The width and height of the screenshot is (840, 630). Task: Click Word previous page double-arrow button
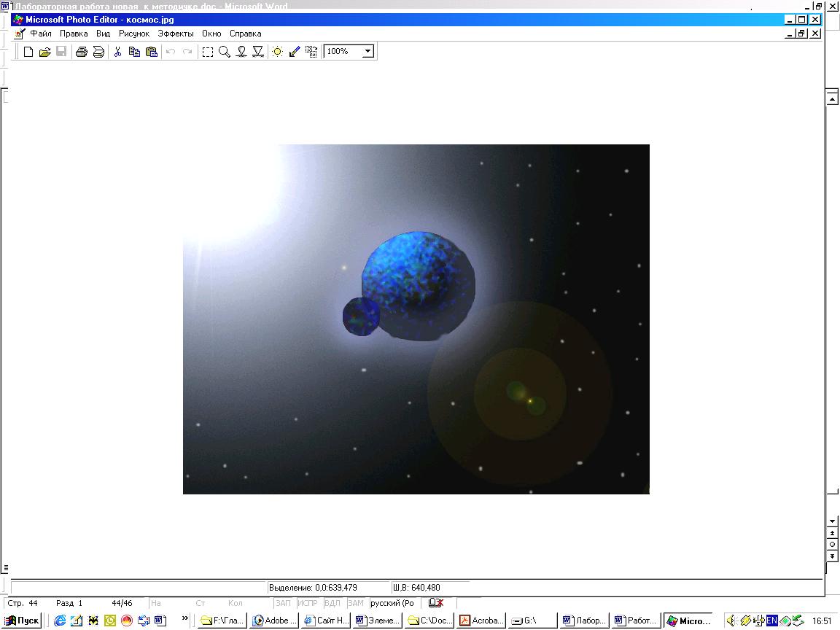[832, 533]
